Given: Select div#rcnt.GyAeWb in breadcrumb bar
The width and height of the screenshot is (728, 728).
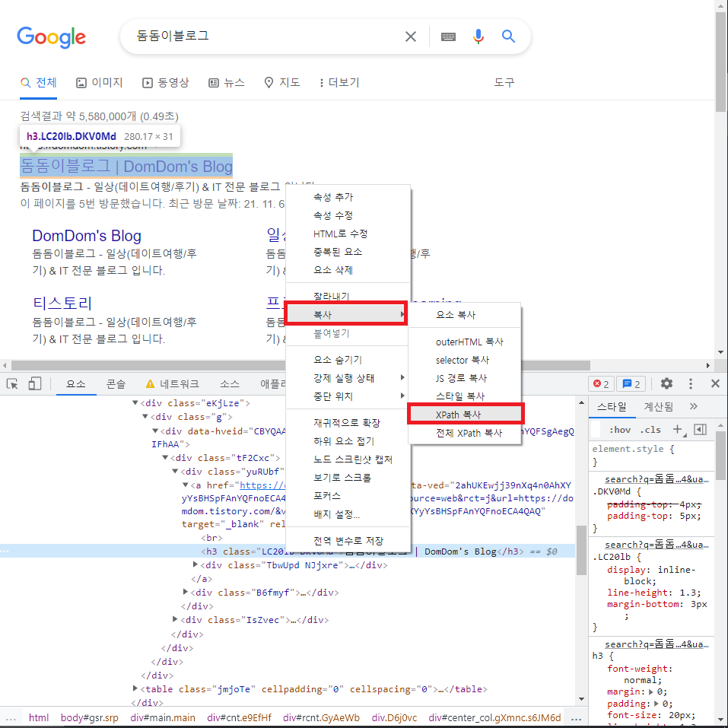Looking at the screenshot, I should coord(321,718).
